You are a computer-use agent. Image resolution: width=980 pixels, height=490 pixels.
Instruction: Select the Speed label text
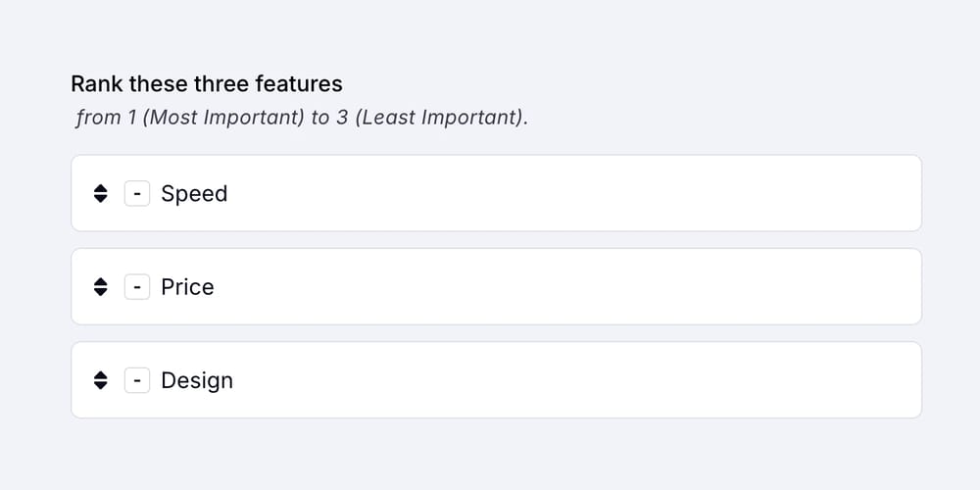click(x=194, y=194)
